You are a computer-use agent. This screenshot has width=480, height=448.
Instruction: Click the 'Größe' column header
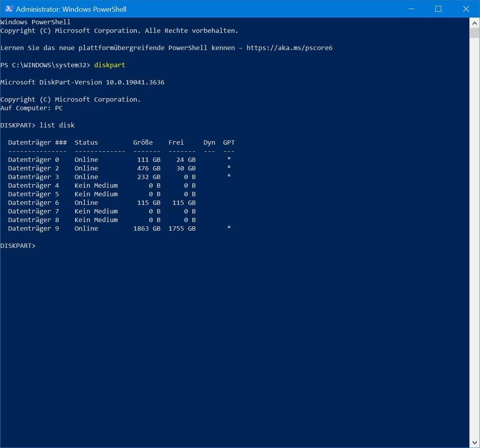(x=143, y=142)
